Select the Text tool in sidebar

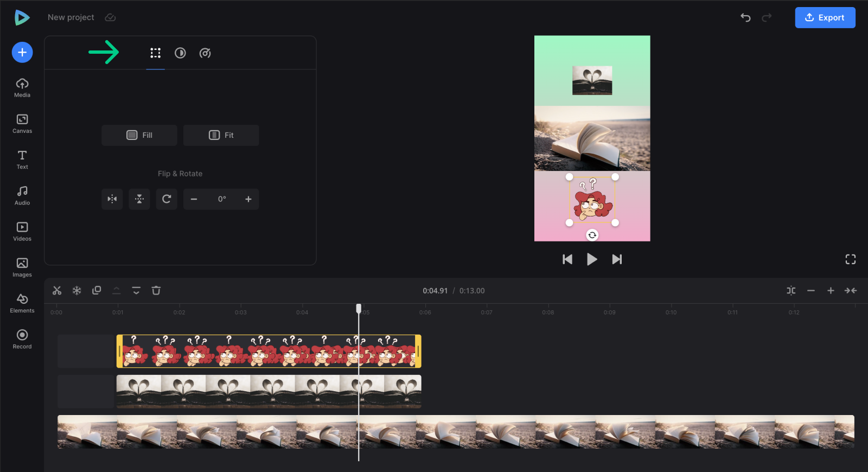[x=22, y=160]
